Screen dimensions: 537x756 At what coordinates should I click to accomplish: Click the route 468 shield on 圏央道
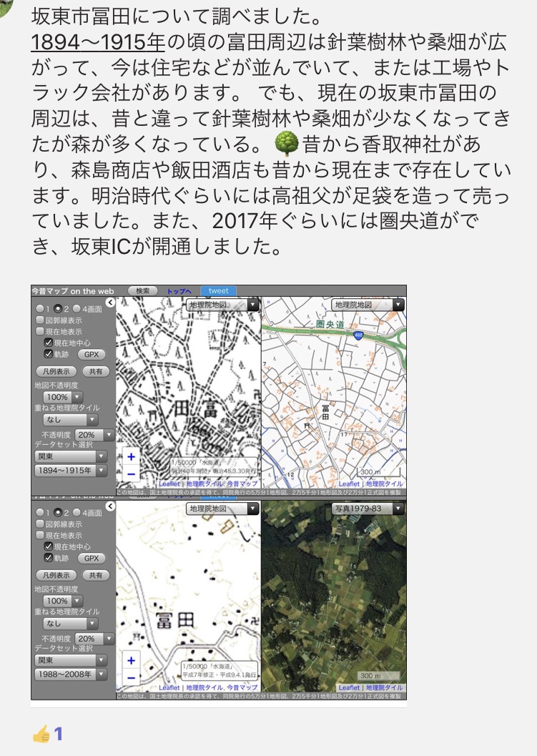click(358, 335)
